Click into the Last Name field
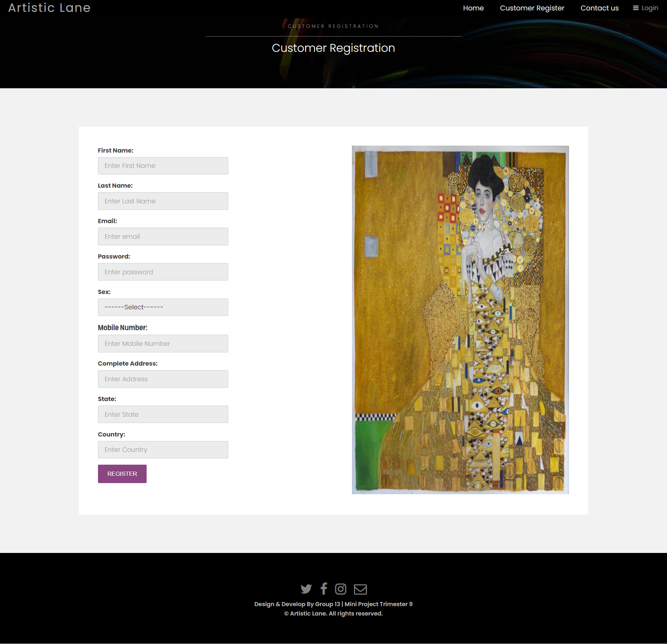Image resolution: width=667 pixels, height=644 pixels. (163, 201)
